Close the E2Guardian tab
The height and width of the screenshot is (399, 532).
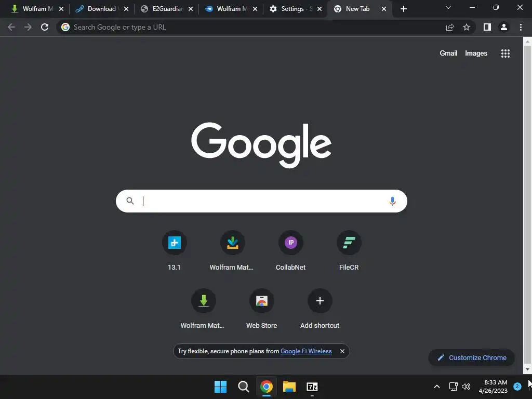[x=191, y=9]
